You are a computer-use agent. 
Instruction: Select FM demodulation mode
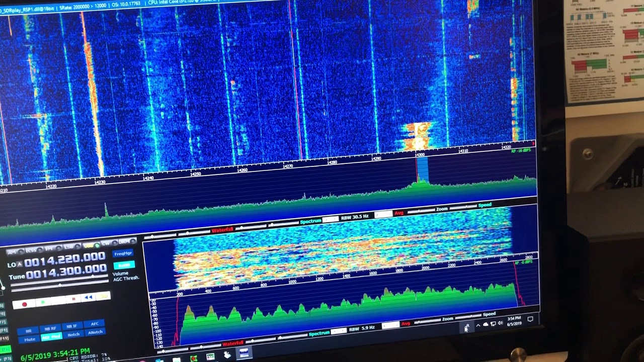point(53,248)
